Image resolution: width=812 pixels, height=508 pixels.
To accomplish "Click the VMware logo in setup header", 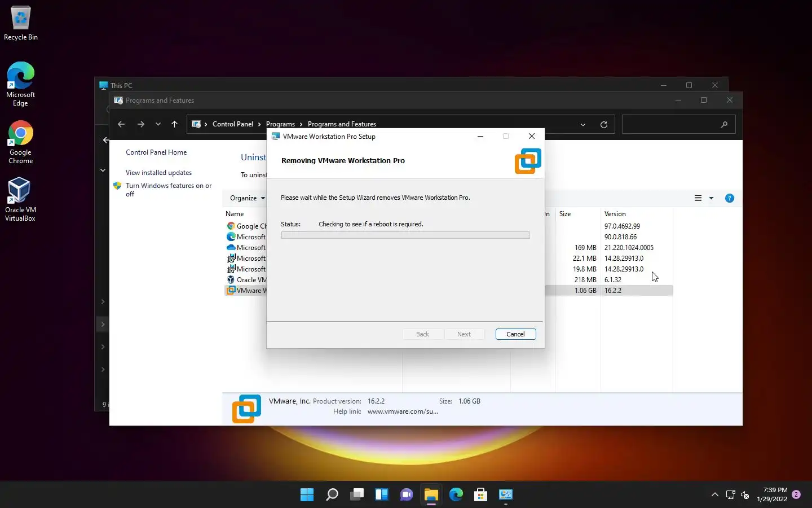I will (528, 161).
